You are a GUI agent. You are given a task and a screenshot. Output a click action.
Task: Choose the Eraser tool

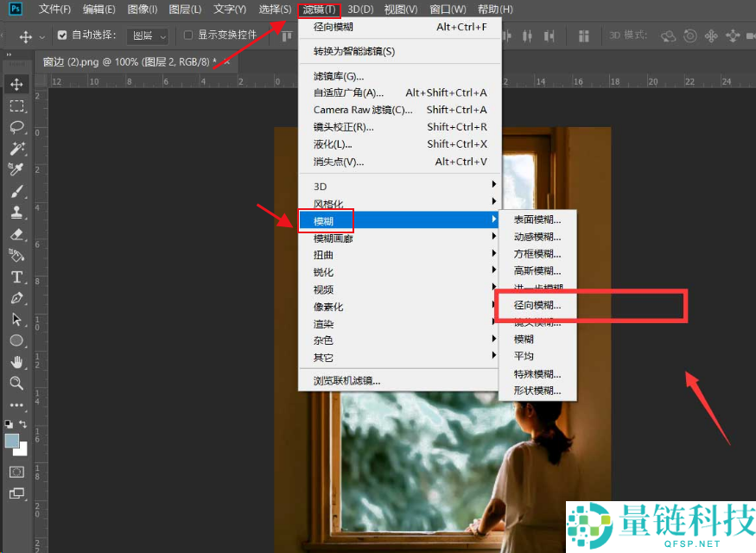click(x=16, y=234)
